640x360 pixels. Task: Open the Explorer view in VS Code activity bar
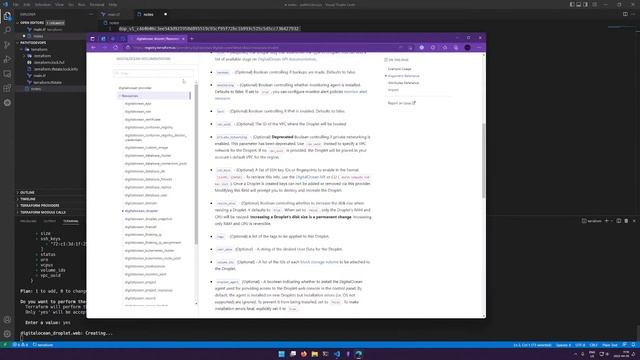click(7, 16)
